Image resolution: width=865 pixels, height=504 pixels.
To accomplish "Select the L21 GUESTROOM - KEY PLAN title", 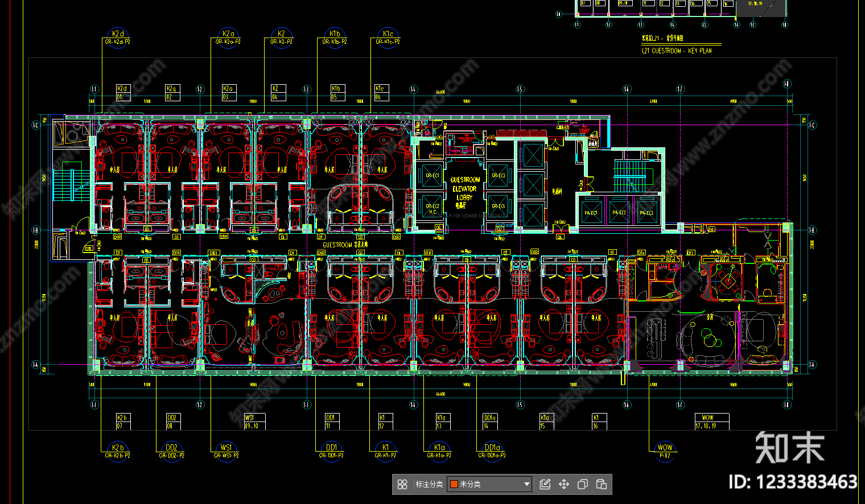I will (x=677, y=51).
